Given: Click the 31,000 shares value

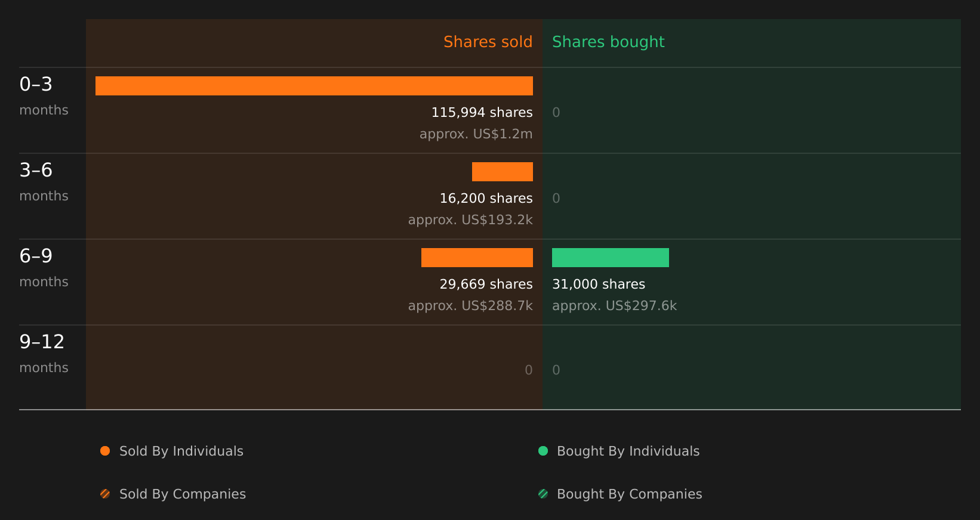Looking at the screenshot, I should tap(599, 284).
